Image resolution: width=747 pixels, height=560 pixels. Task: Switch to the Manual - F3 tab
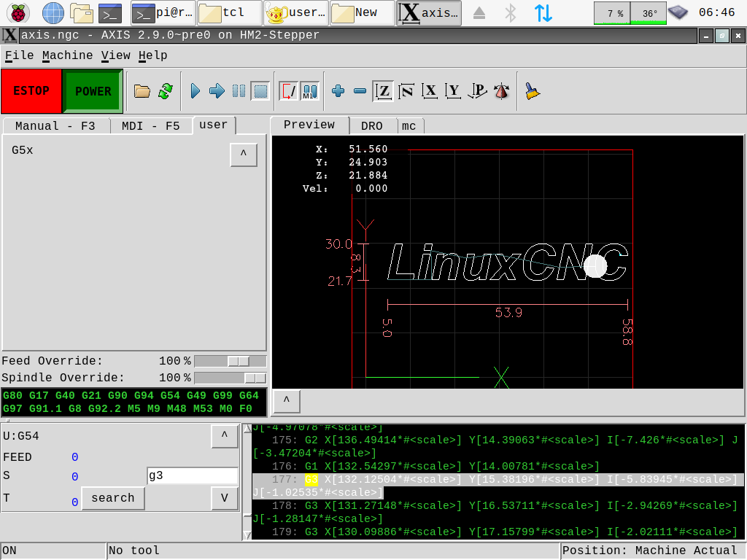[55, 125]
